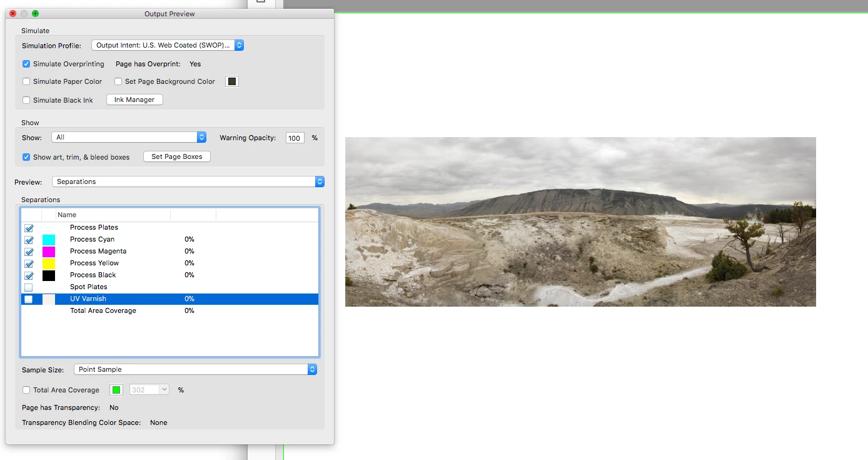868x460 pixels.
Task: Select the Process Black row label
Action: coord(93,275)
